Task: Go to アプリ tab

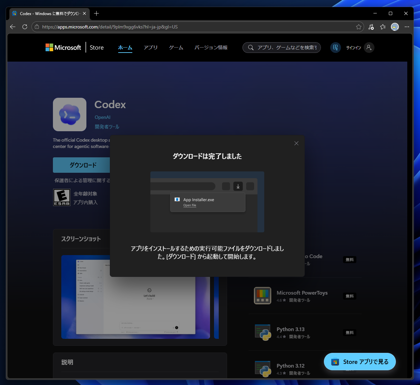Action: click(150, 48)
